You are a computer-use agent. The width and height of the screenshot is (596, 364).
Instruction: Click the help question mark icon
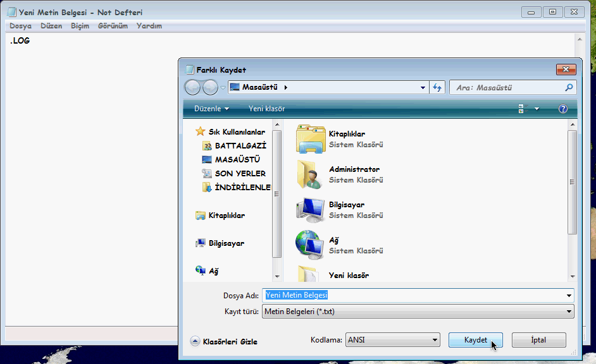coord(563,109)
